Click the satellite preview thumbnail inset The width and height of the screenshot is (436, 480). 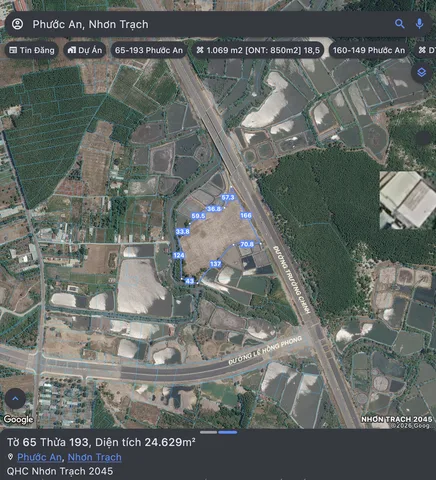point(408,200)
